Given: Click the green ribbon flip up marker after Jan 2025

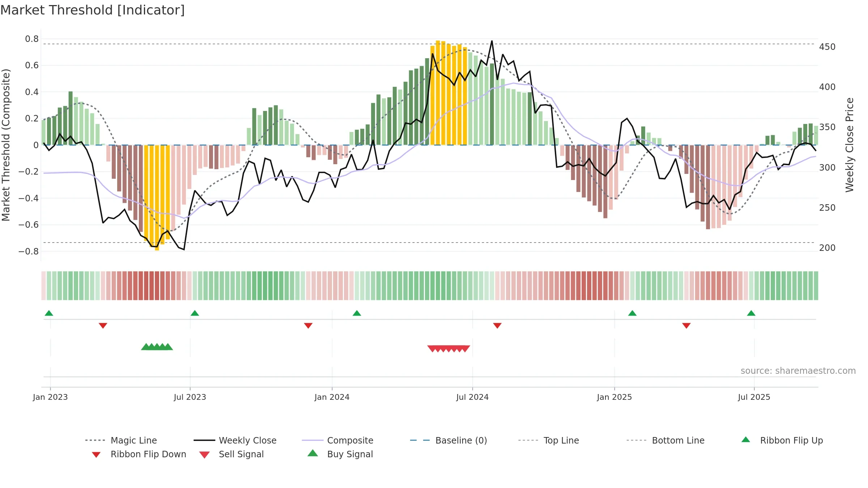Looking at the screenshot, I should 632,313.
